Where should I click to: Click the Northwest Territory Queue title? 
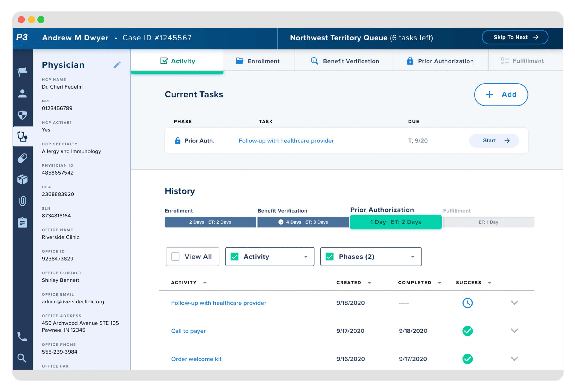click(339, 38)
